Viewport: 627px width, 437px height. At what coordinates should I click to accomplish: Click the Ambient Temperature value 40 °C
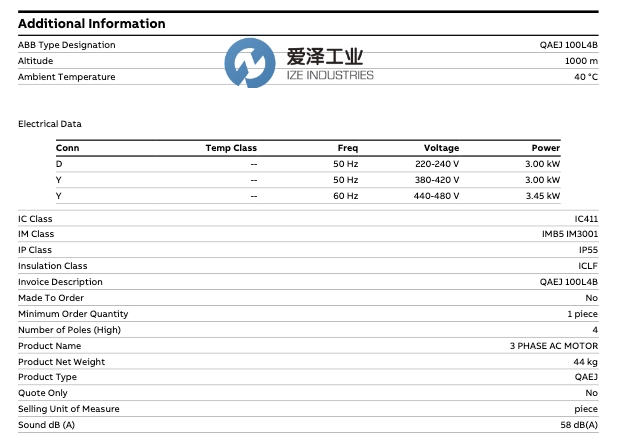tap(585, 77)
